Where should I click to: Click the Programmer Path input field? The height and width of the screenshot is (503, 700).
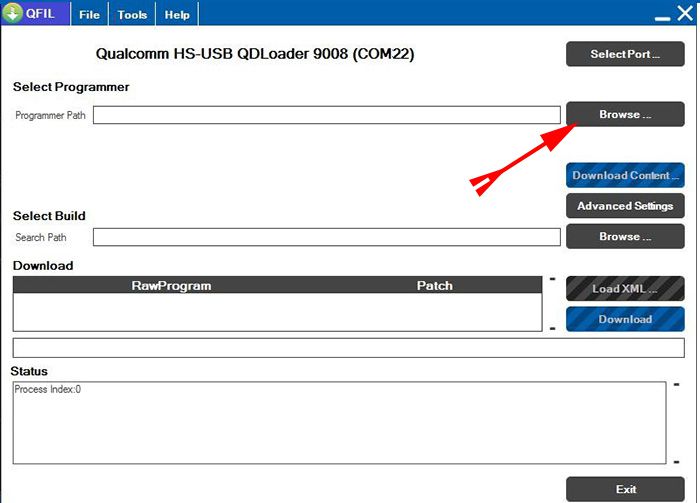tap(327, 115)
